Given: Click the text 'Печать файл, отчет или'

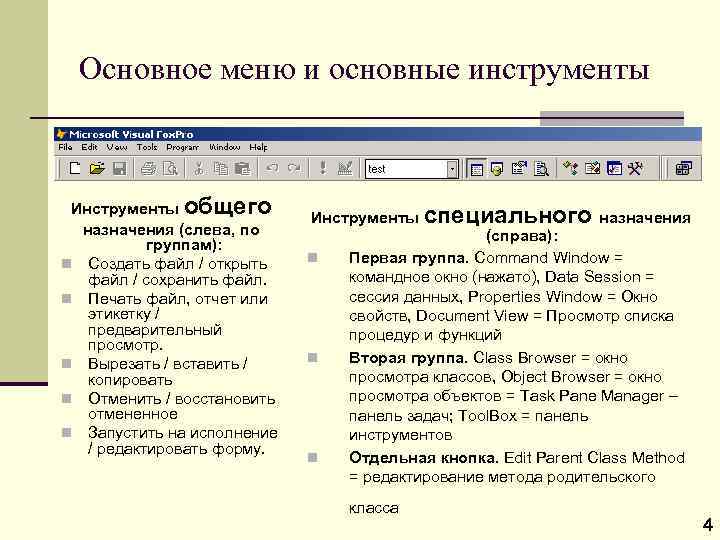Looking at the screenshot, I should [178, 299].
